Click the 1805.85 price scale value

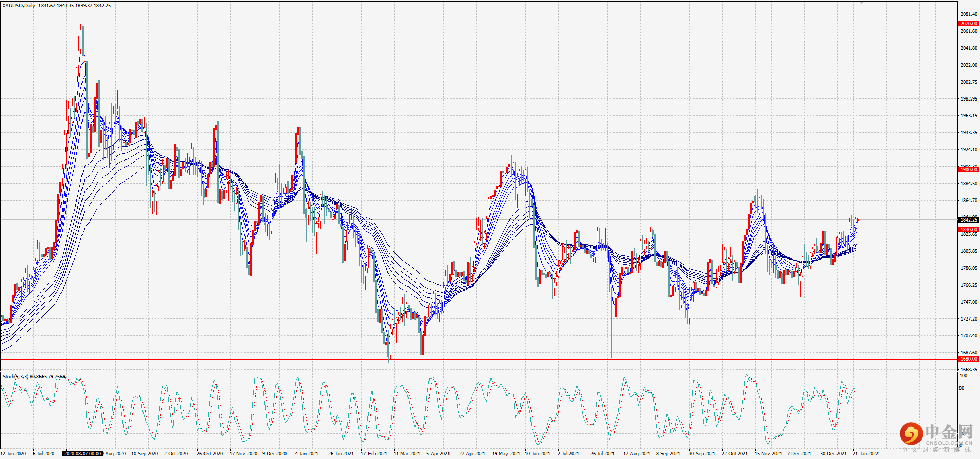[969, 251]
